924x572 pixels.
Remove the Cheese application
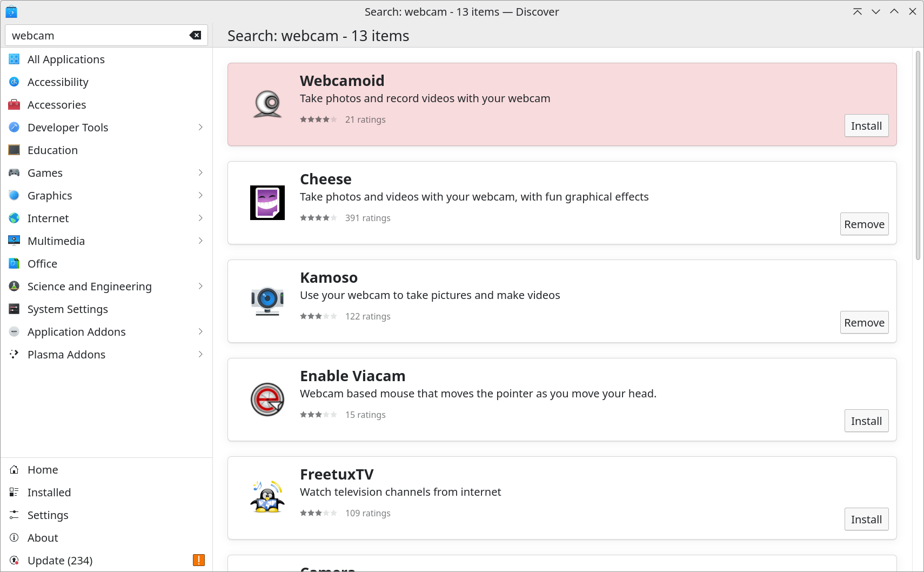tap(864, 224)
